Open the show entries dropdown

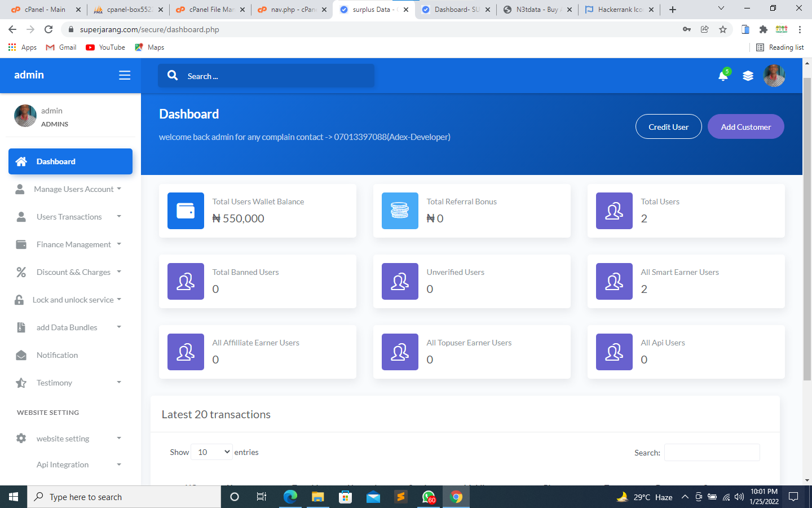211,452
